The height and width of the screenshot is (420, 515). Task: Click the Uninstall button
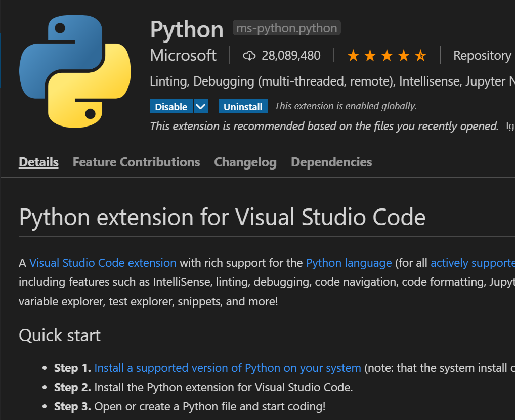tap(242, 106)
